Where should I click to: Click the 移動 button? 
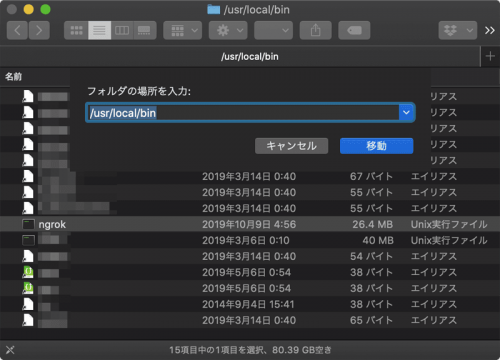click(x=377, y=146)
